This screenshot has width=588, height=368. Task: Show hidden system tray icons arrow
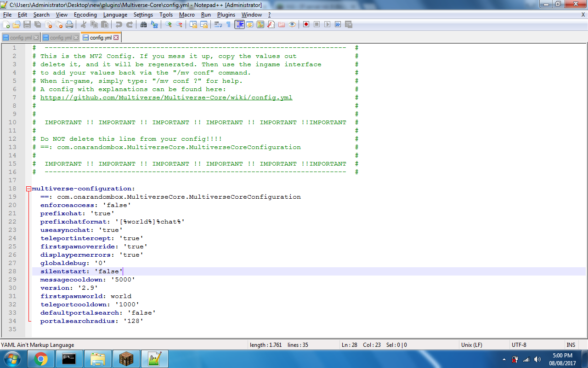tap(504, 359)
